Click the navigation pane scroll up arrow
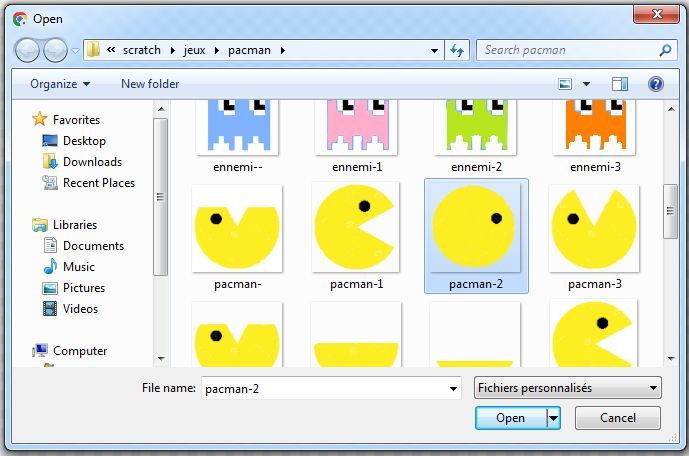 (161, 109)
